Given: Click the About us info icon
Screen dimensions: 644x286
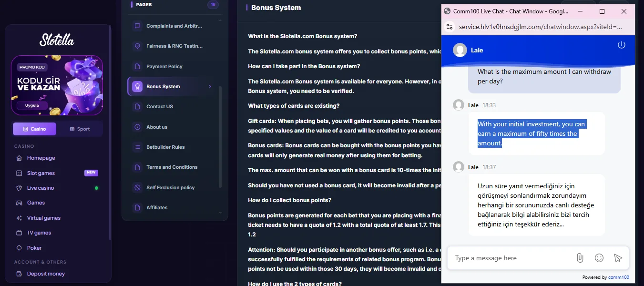Looking at the screenshot, I should coord(137,127).
